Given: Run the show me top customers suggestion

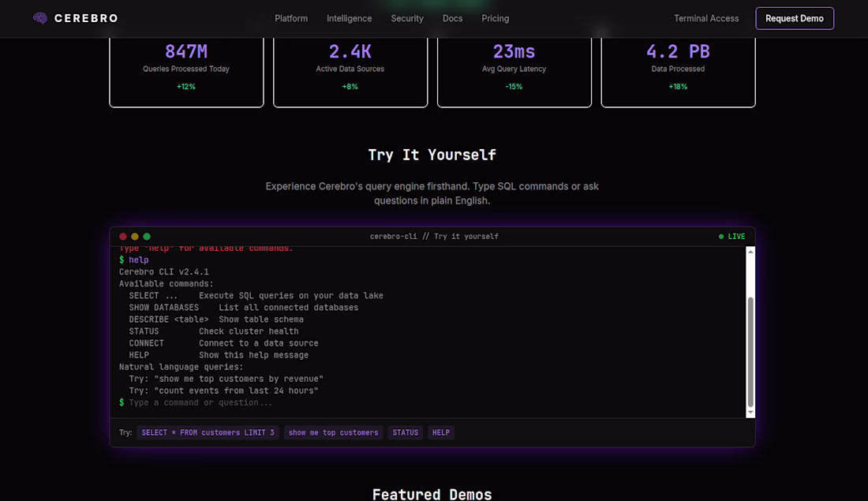Looking at the screenshot, I should tap(333, 432).
